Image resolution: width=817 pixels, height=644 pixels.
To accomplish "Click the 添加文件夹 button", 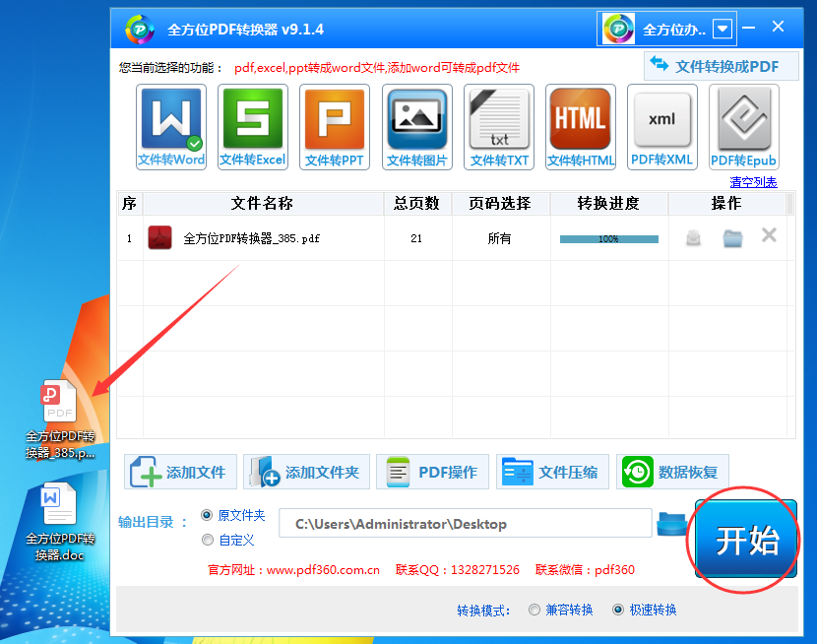I will [x=306, y=472].
